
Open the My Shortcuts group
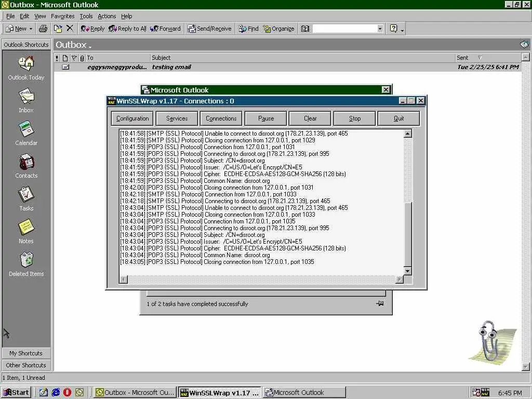(x=26, y=353)
